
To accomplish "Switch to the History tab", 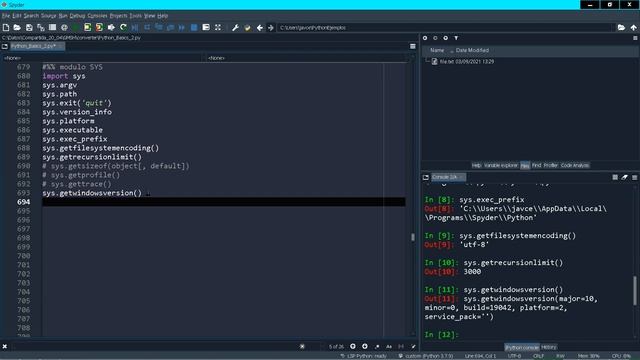I will point(549,347).
